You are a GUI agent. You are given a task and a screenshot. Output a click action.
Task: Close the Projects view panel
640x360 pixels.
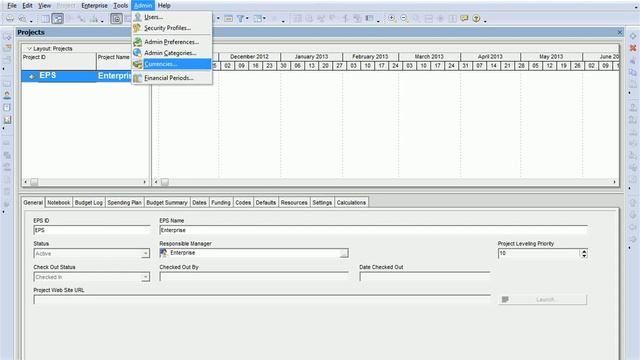pyautogui.click(x=620, y=32)
